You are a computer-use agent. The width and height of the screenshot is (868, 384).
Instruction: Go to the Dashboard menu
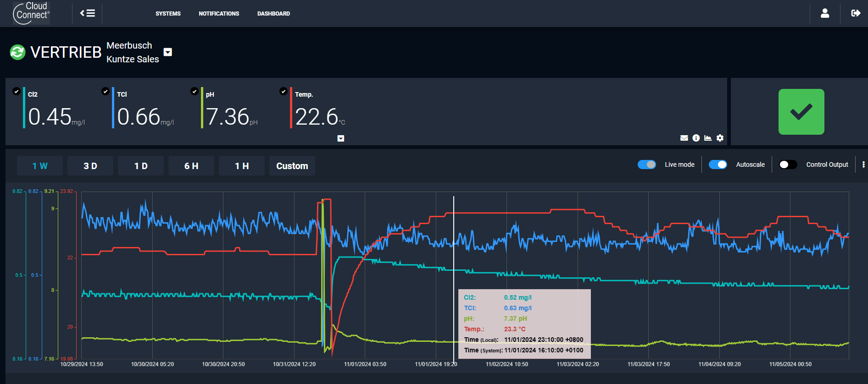(x=273, y=14)
